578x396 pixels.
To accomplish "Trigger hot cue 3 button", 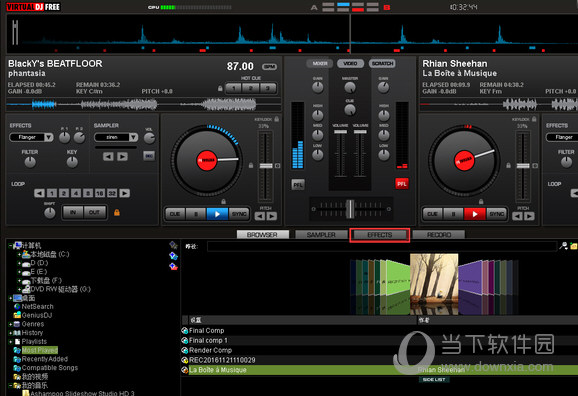I will coord(268,88).
